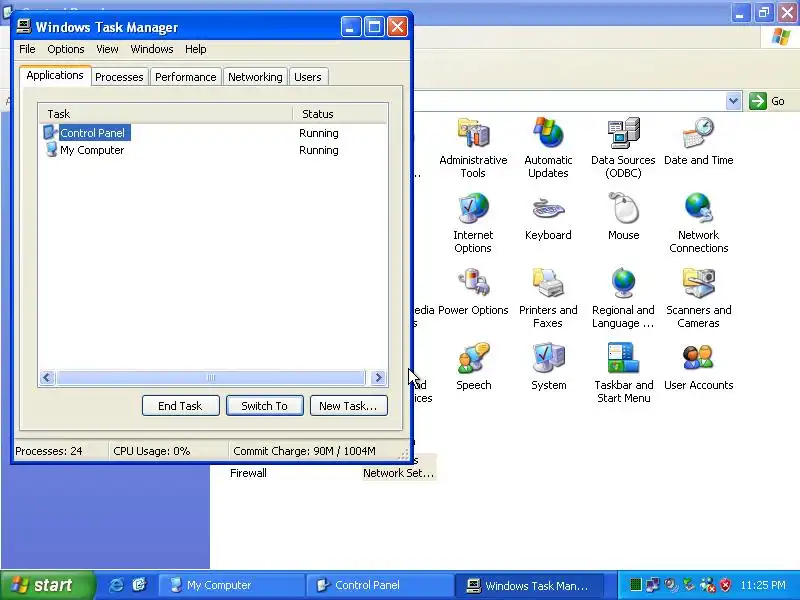Open the Help menu
The width and height of the screenshot is (800, 600).
pyautogui.click(x=195, y=49)
